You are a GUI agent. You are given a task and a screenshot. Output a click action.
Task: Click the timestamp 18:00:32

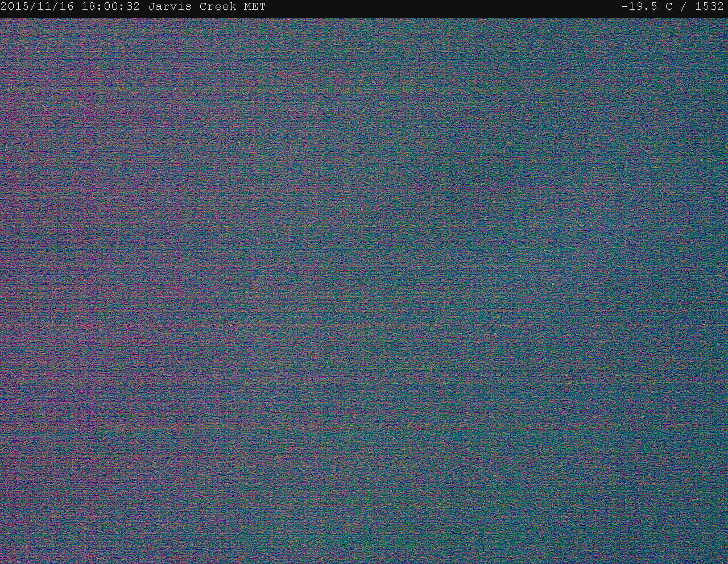click(110, 7)
